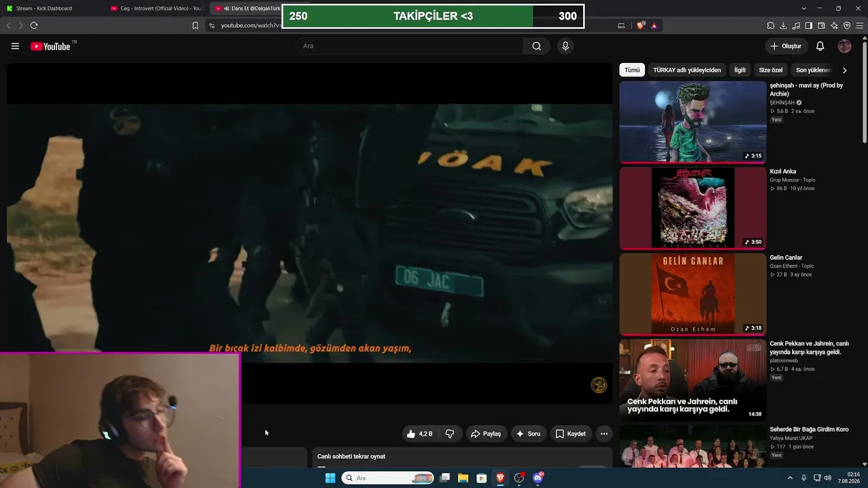Open 'Seherde Bir Bağa Girdim Koro' title

click(x=809, y=430)
